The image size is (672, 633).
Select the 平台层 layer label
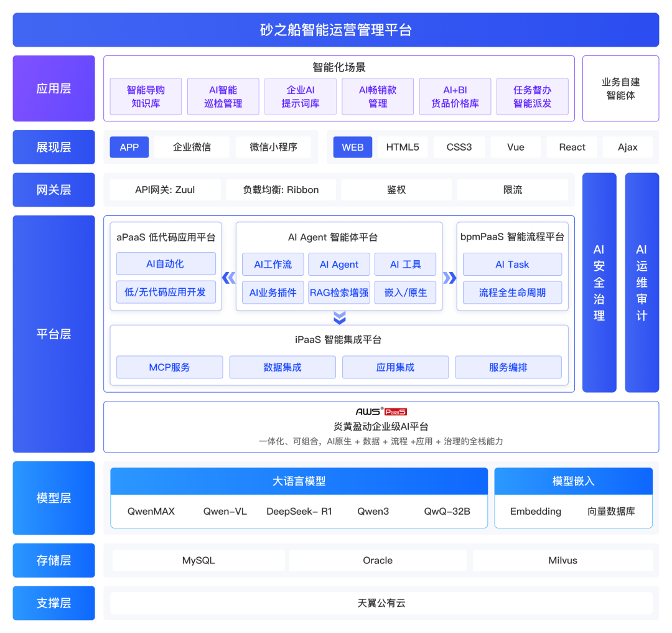click(54, 334)
